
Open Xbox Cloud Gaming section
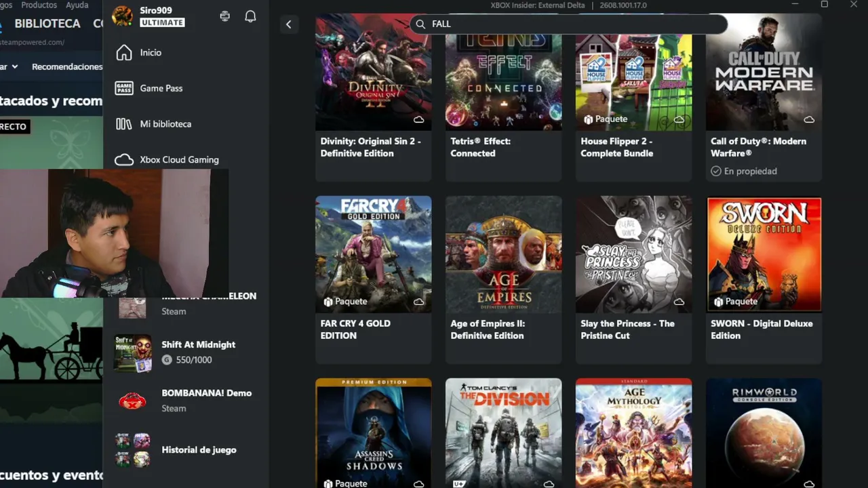coord(186,160)
